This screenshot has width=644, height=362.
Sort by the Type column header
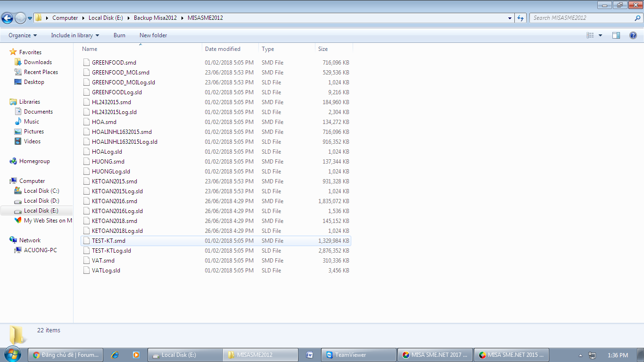[287, 49]
